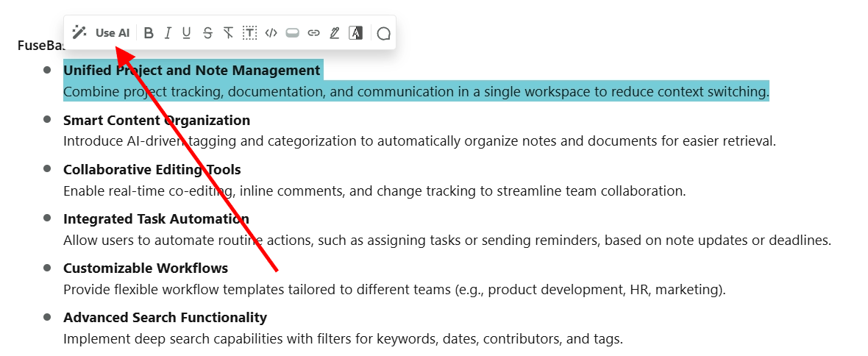Click the dotted text box icon
Viewport: 868px width, 356px height.
click(250, 33)
